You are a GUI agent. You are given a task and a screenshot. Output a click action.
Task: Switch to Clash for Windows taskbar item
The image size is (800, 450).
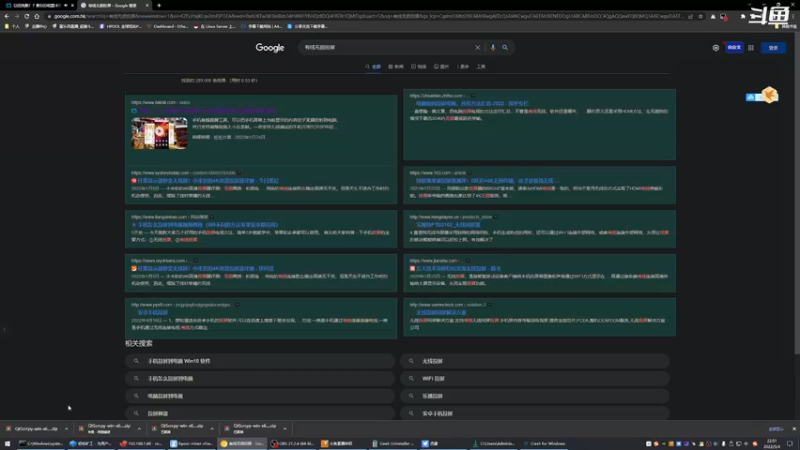(x=544, y=444)
